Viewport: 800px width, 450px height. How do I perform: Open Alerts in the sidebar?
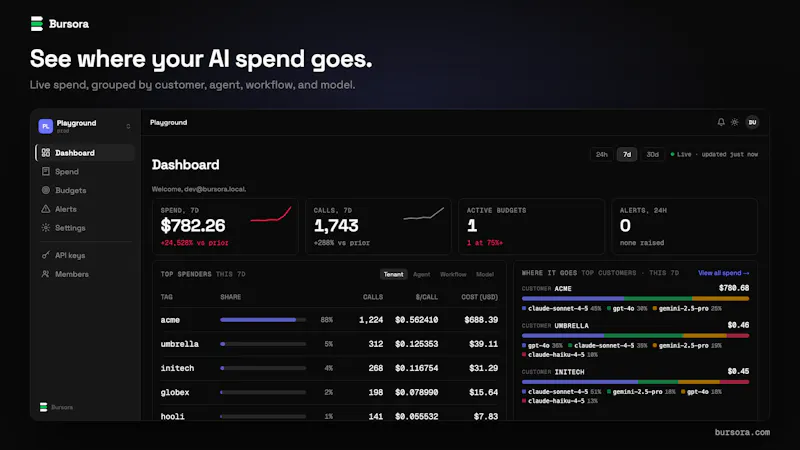tap(85, 209)
